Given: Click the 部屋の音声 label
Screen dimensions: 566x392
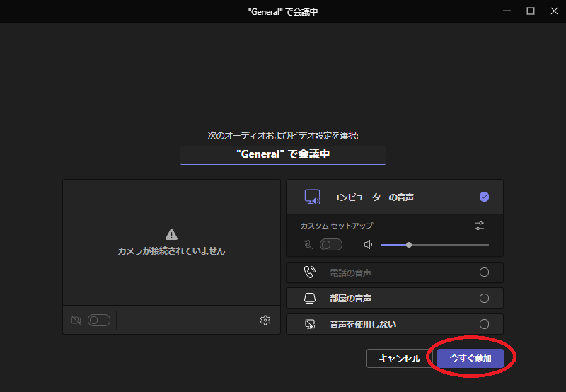Looking at the screenshot, I should tap(350, 298).
